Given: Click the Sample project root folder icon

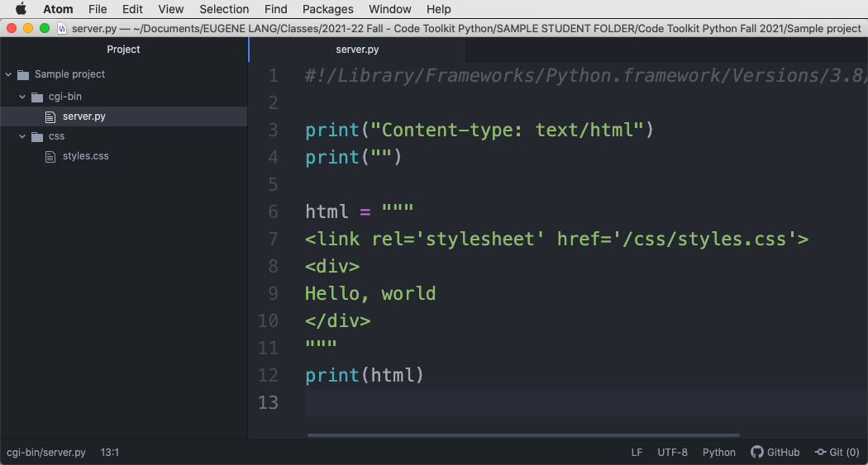Looking at the screenshot, I should pyautogui.click(x=23, y=74).
